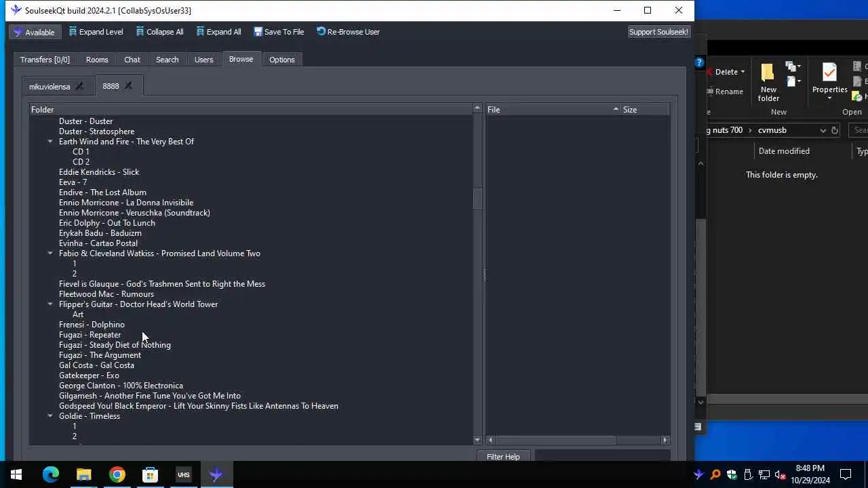The width and height of the screenshot is (868, 488).
Task: Close the 8888 browse tab
Action: click(128, 85)
